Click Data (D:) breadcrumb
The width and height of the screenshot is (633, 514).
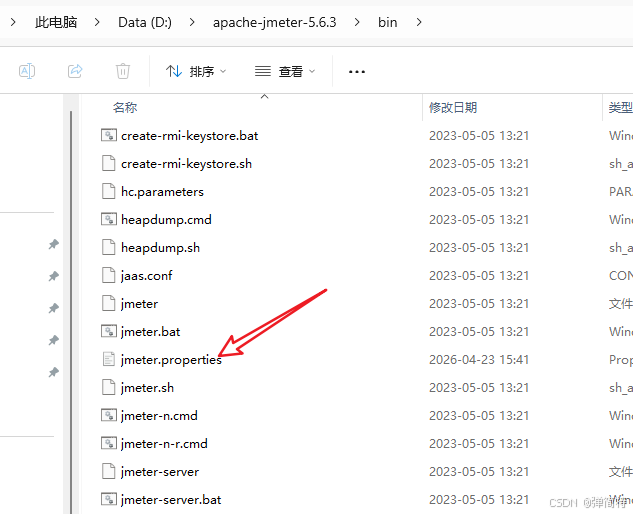145,22
